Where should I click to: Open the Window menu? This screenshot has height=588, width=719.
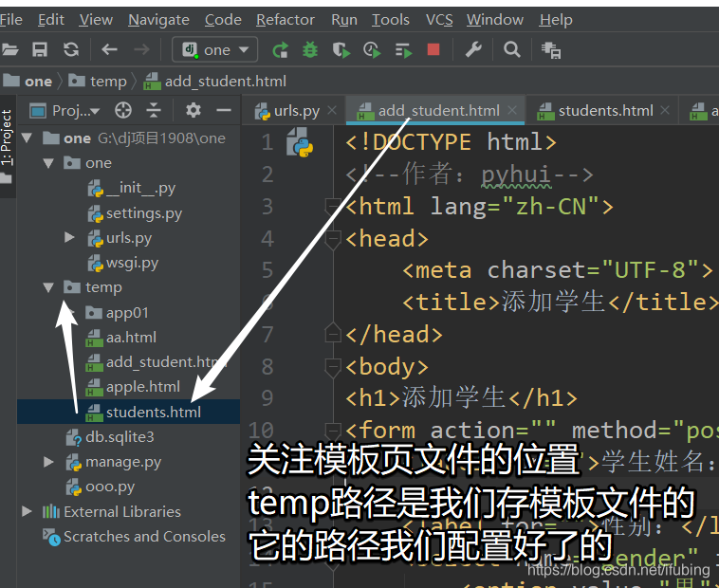pyautogui.click(x=495, y=20)
